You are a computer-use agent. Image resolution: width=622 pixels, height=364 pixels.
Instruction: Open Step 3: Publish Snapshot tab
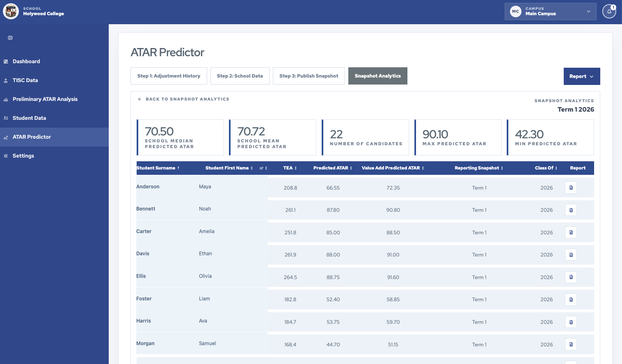pyautogui.click(x=309, y=76)
